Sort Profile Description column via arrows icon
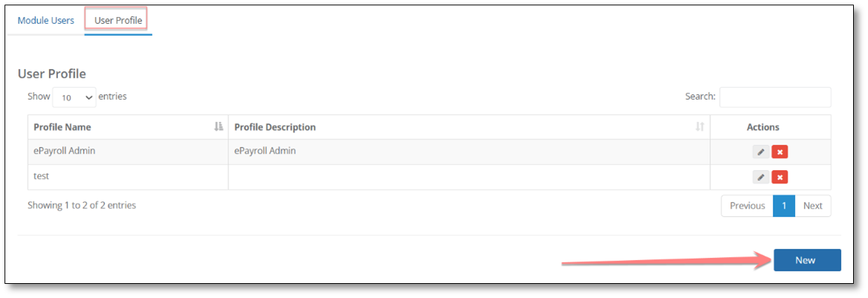 [x=700, y=126]
